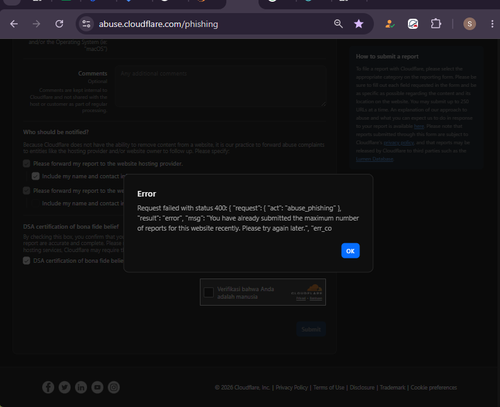Image resolution: width=500 pixels, height=407 pixels.
Task: Click the Cloudflare logo in captcha widget
Action: tap(307, 289)
